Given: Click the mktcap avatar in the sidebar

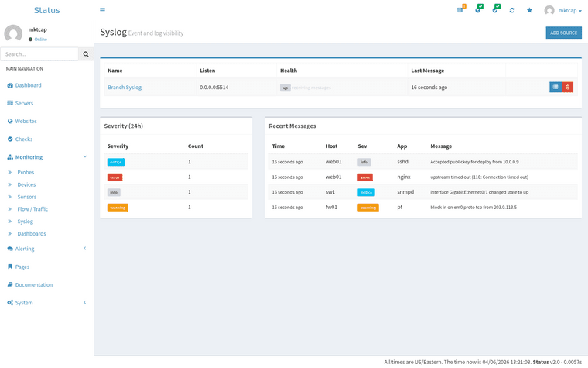Looking at the screenshot, I should coord(13,34).
